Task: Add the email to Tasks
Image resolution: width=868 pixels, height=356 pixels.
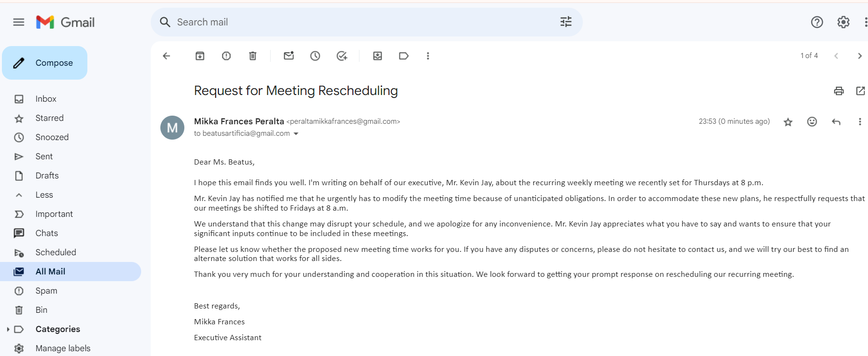Action: pyautogui.click(x=342, y=56)
